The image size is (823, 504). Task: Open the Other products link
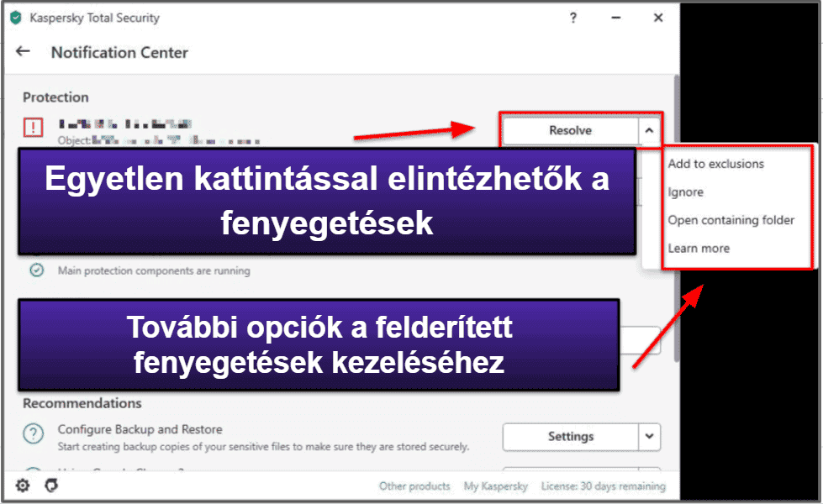pyautogui.click(x=414, y=486)
